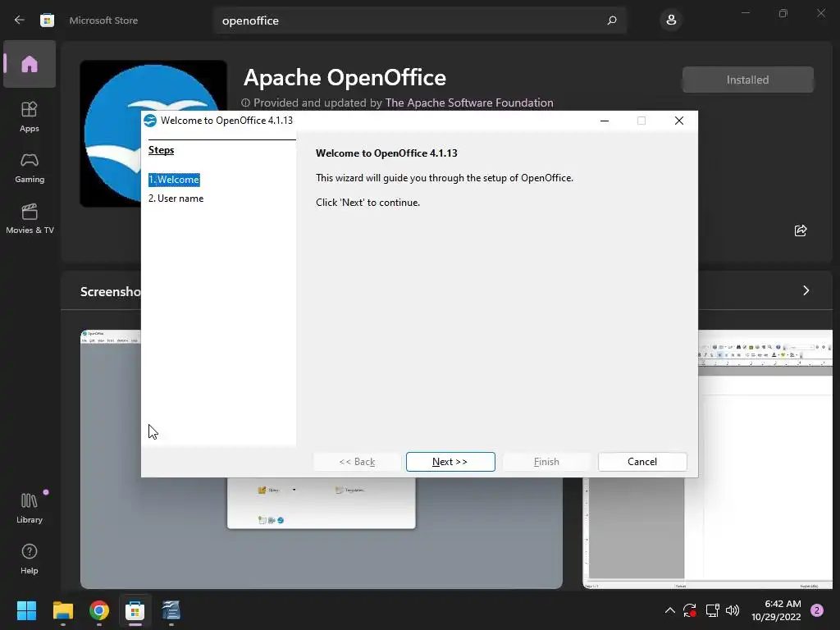
Task: Click Next in the OpenOffice wizard
Action: [450, 462]
